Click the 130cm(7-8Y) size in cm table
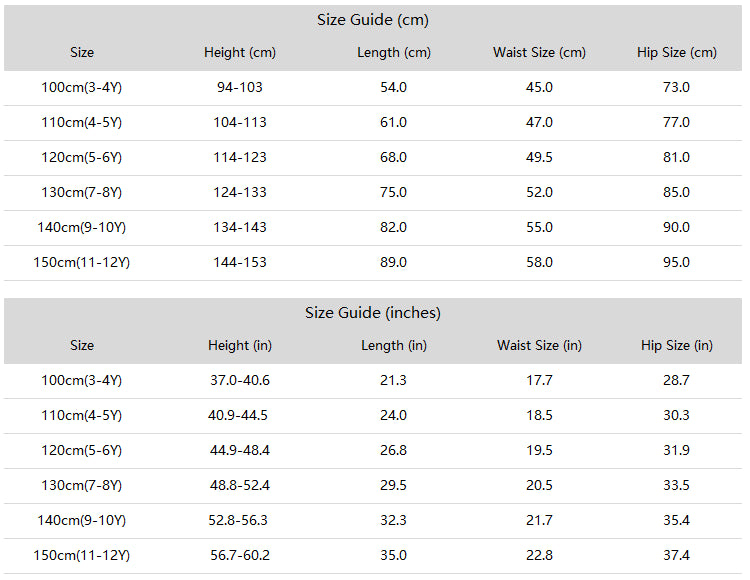The height and width of the screenshot is (580, 750). [82, 193]
